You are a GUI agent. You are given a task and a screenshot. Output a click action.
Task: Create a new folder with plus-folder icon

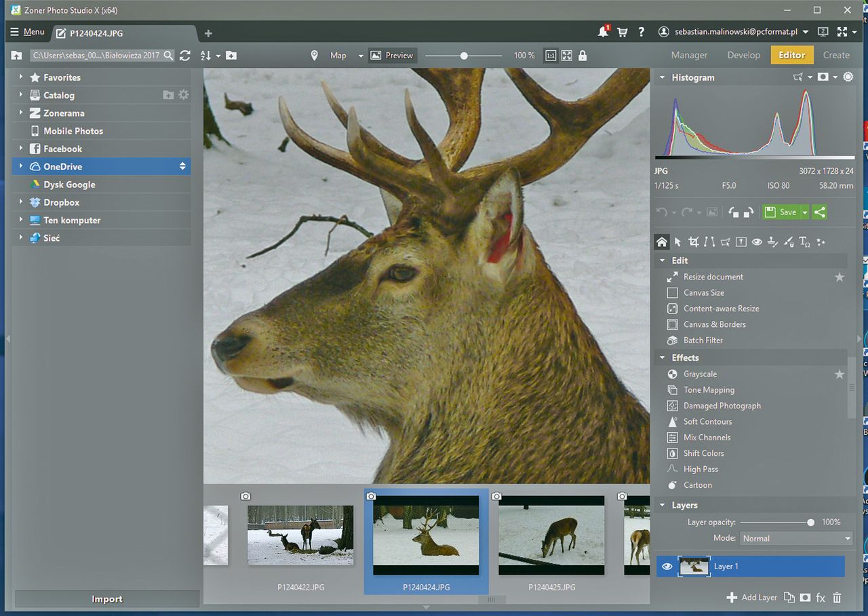(231, 56)
